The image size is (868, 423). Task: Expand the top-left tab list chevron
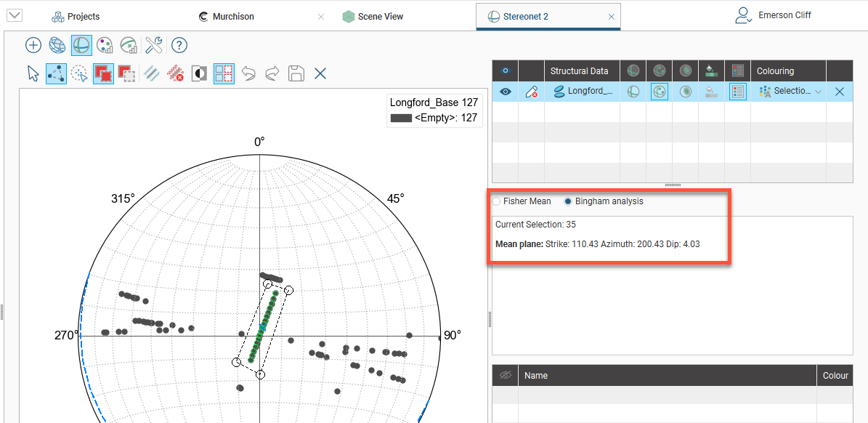click(x=14, y=16)
